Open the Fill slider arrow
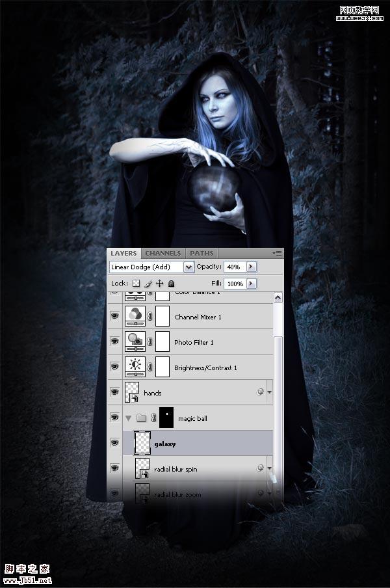390x588 pixels. [x=251, y=284]
